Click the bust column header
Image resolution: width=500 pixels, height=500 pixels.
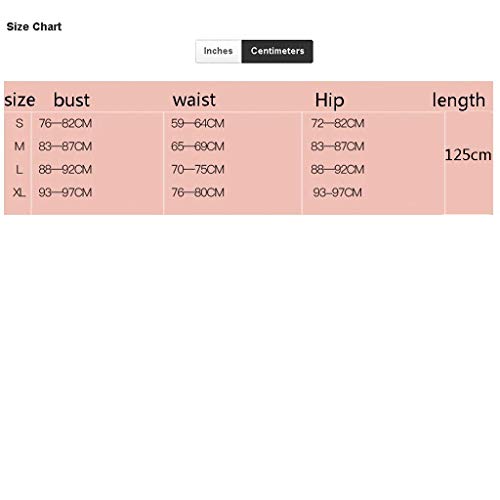72,100
